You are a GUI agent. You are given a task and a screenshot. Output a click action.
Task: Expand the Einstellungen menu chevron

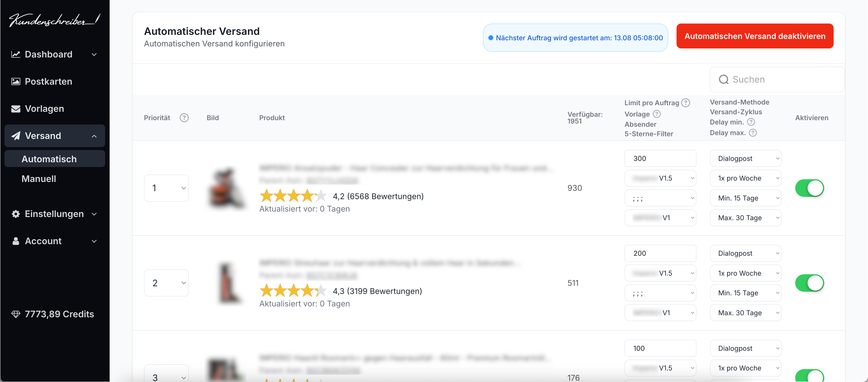[x=94, y=214]
